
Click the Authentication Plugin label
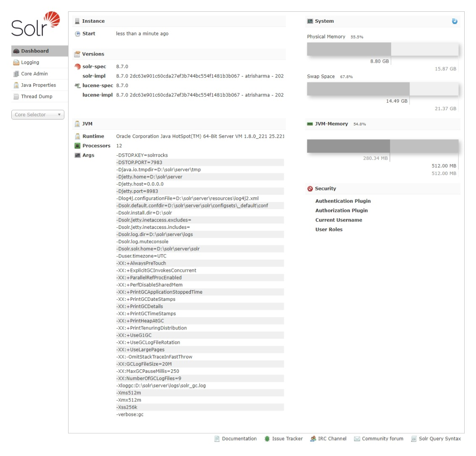click(x=343, y=201)
